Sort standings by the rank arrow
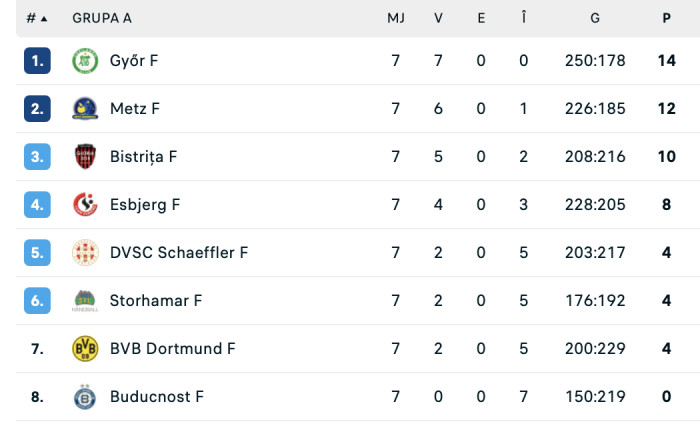This screenshot has height=432, width=700. (x=46, y=18)
